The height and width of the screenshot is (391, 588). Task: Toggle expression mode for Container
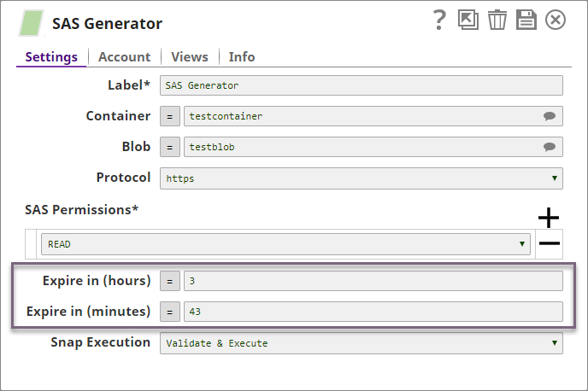pos(170,116)
